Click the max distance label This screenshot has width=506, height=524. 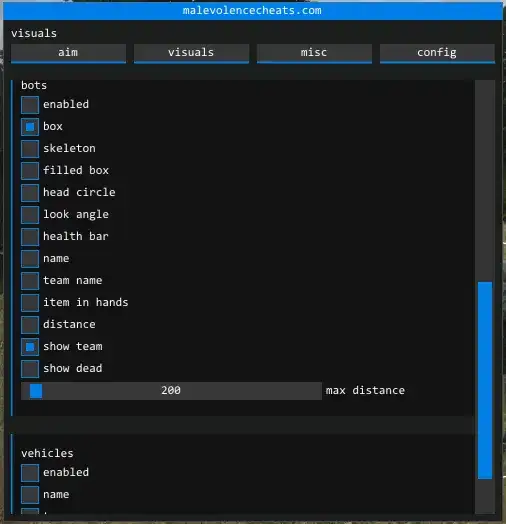(365, 391)
